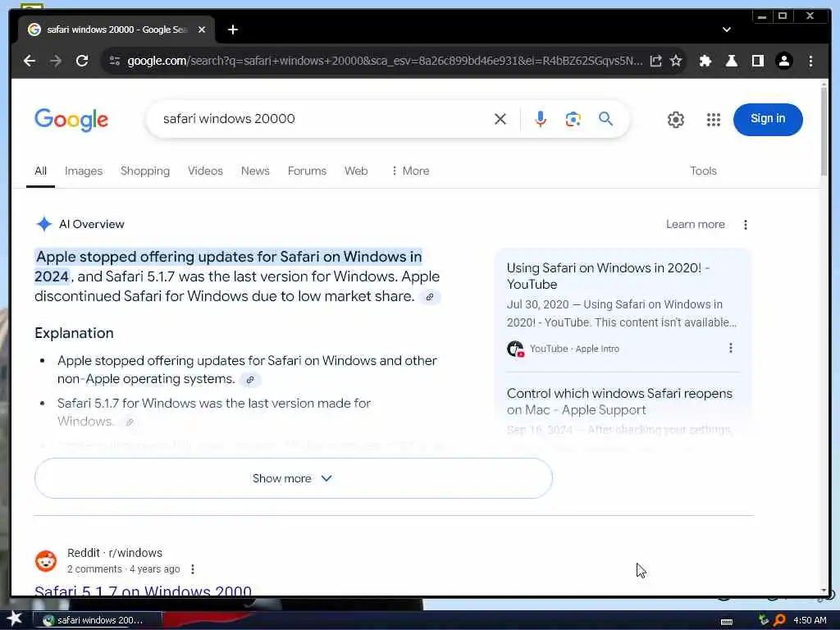Viewport: 840px width, 630px height.
Task: Open Google quick settings gear
Action: pyautogui.click(x=676, y=120)
